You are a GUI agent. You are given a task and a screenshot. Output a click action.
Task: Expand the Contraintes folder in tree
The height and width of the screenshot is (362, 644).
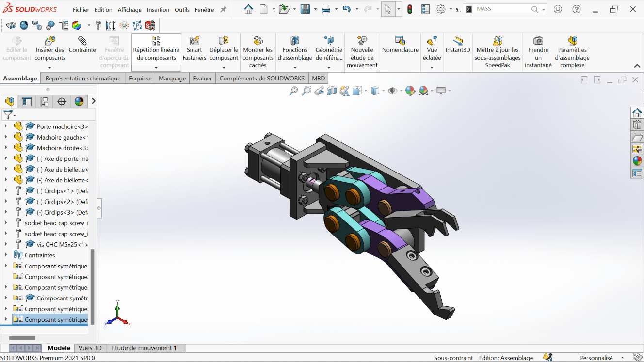click(x=6, y=255)
